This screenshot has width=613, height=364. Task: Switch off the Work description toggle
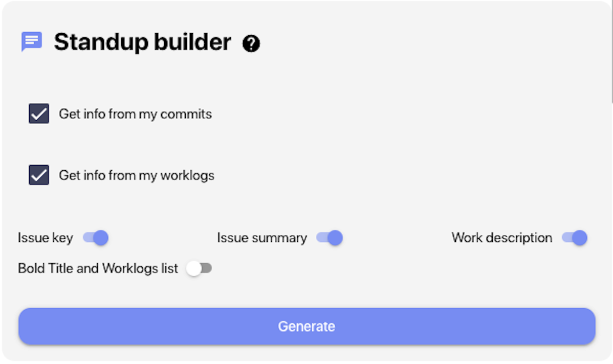(575, 237)
